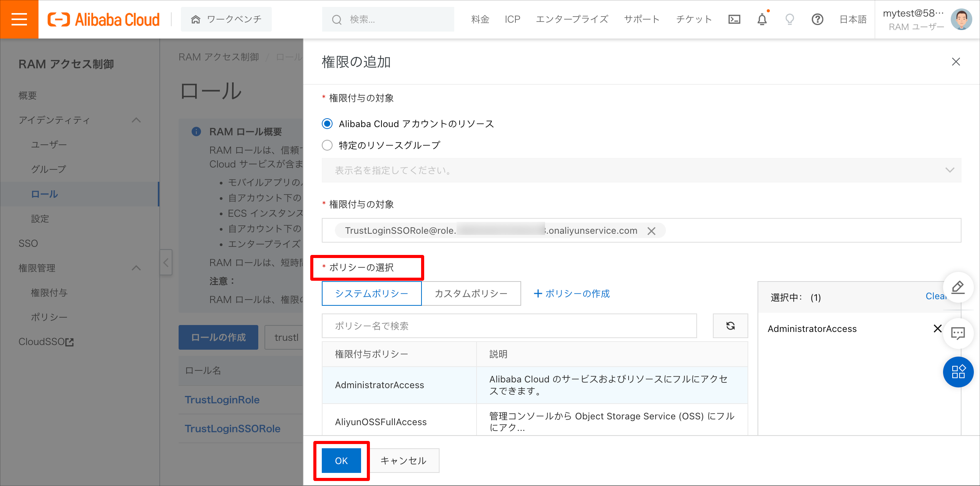Open the 料金 menu
Image resolution: width=980 pixels, height=486 pixels.
click(x=480, y=19)
